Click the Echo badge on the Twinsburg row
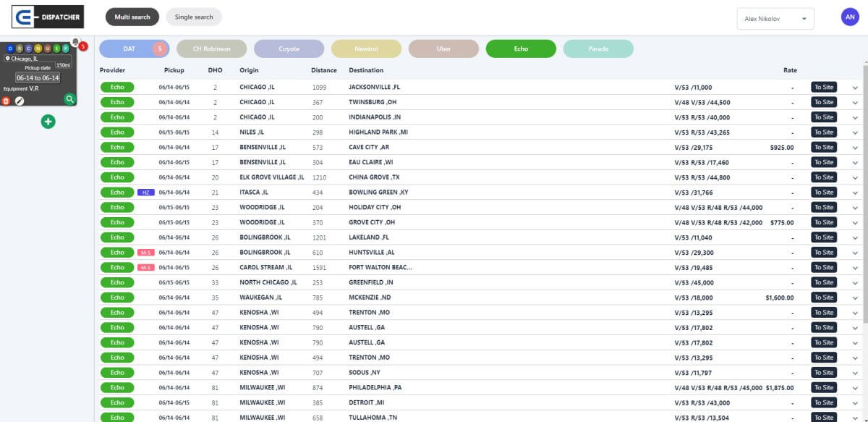 click(x=117, y=102)
